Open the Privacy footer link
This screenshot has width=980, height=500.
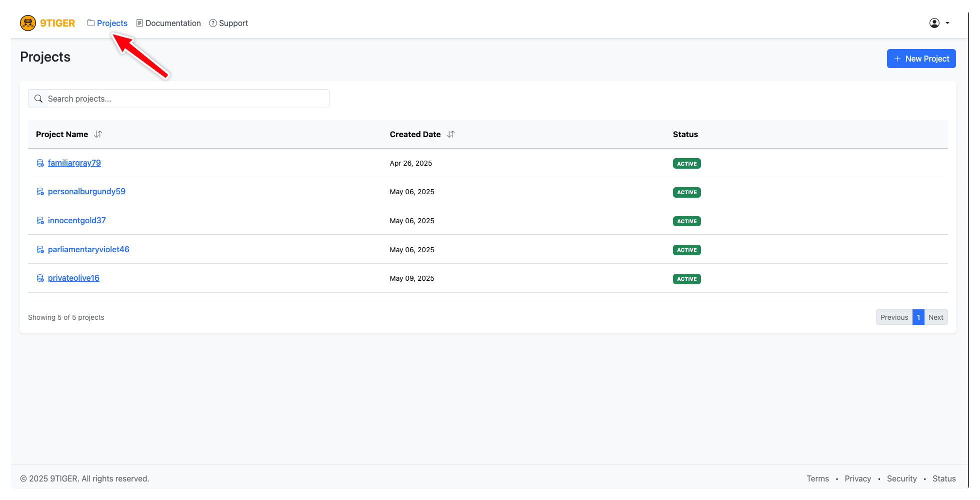coord(857,478)
